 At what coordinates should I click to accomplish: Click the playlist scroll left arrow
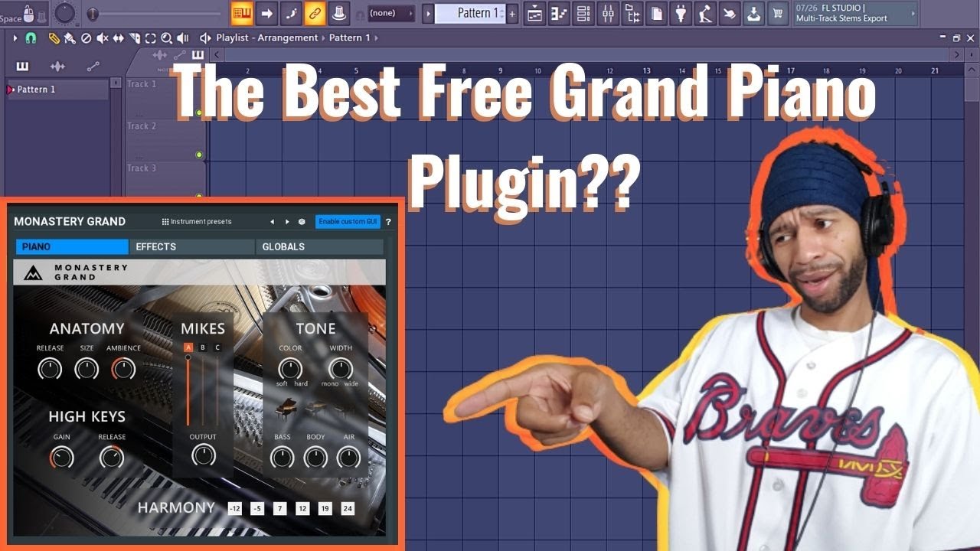pos(217,54)
